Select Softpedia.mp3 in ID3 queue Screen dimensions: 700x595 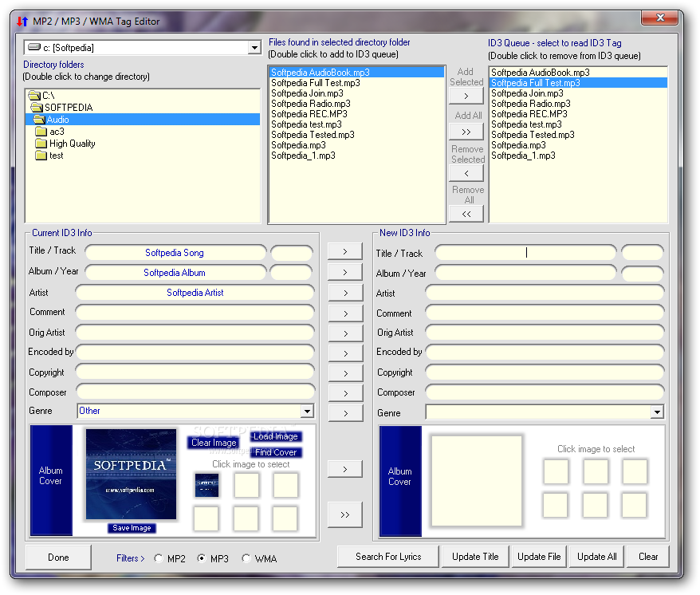tap(578, 145)
